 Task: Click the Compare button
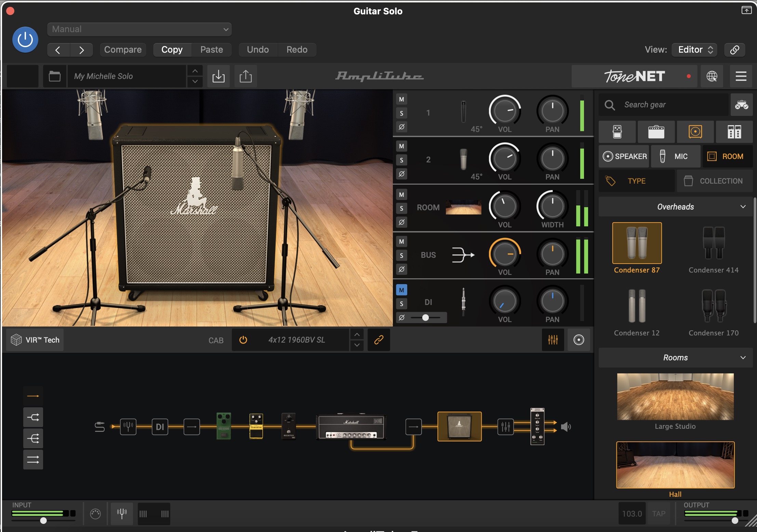(x=123, y=50)
